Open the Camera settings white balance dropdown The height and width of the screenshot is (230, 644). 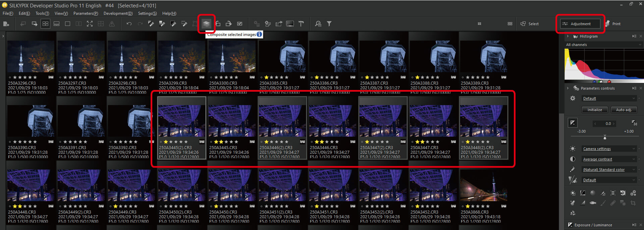(x=609, y=149)
